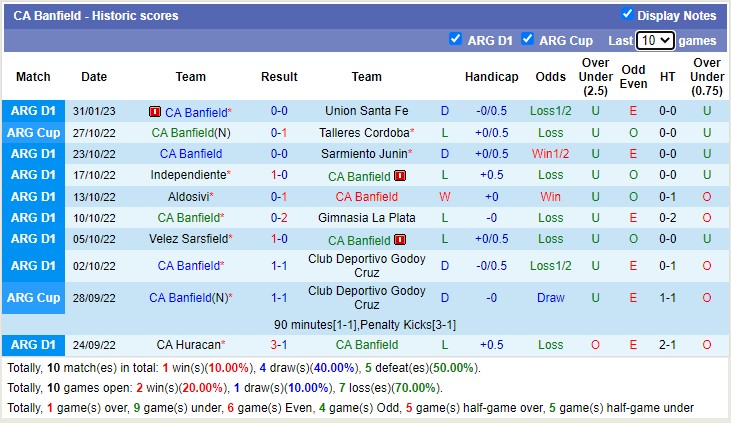
Task: Toggle the Display Notes checkbox
Action: (627, 14)
